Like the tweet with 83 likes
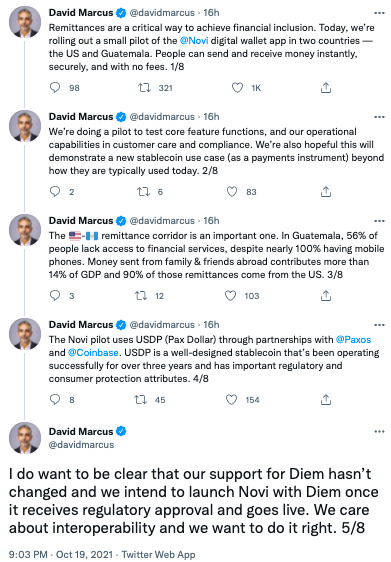The image size is (391, 562). coord(232,192)
